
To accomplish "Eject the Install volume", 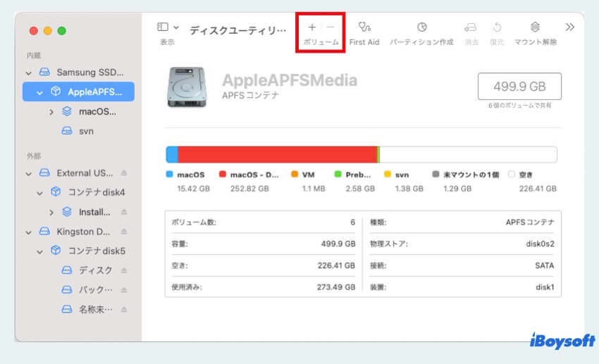I will click(x=124, y=212).
